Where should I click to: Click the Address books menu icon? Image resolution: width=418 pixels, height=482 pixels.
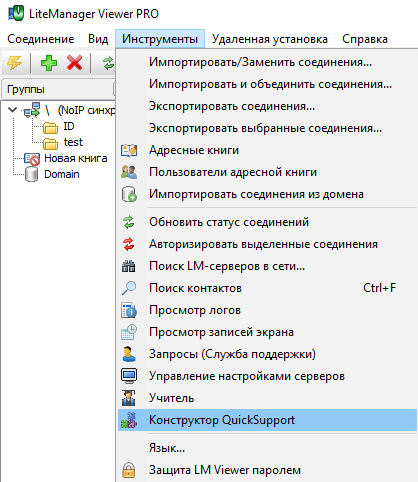(129, 150)
